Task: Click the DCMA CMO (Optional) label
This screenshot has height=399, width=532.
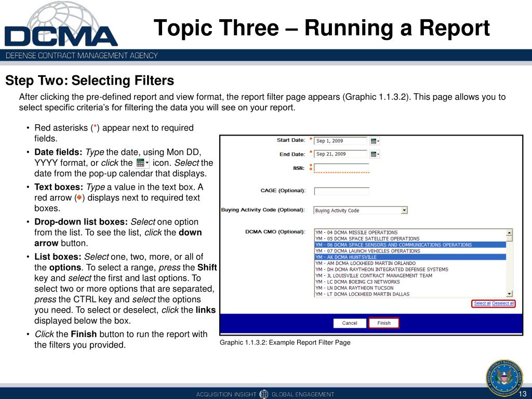Action: [x=275, y=232]
